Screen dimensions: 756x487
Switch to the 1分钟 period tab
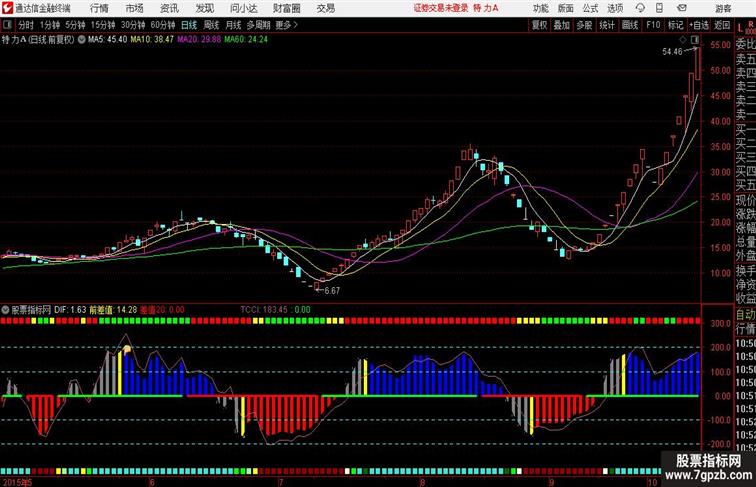pos(50,25)
